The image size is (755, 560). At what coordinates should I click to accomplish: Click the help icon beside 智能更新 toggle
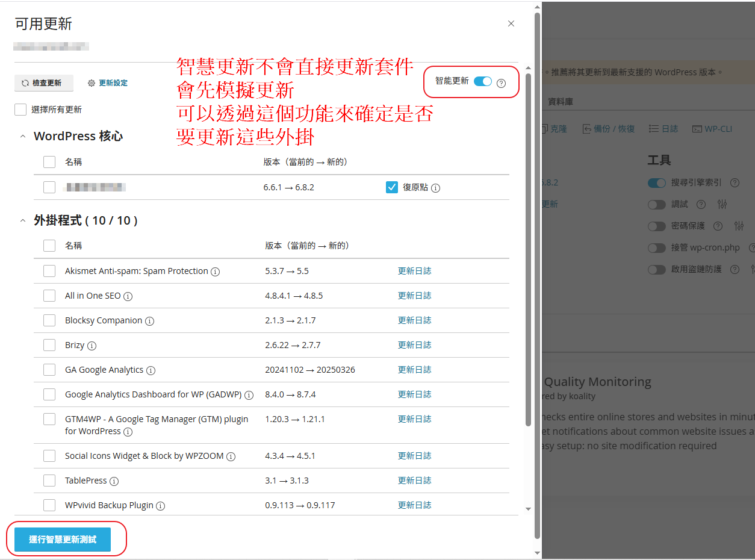click(501, 82)
